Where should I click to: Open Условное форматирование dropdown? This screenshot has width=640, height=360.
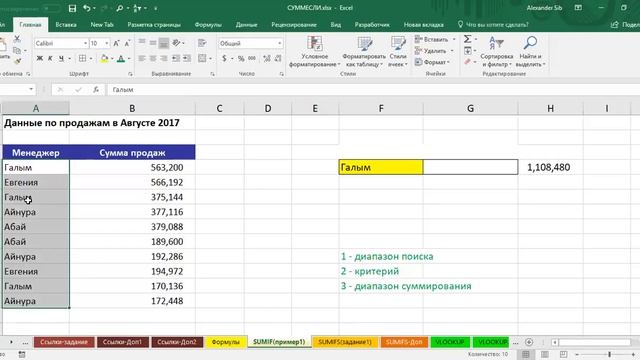click(314, 52)
